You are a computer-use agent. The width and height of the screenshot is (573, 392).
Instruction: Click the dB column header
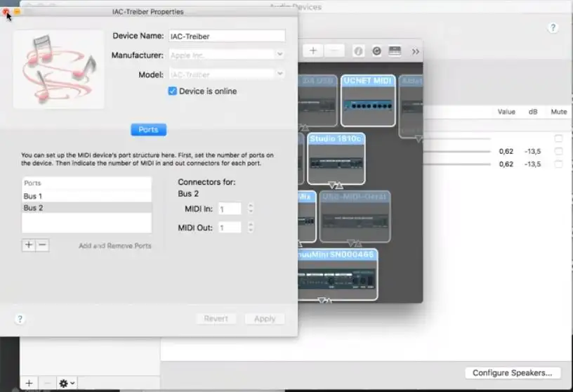click(x=533, y=112)
